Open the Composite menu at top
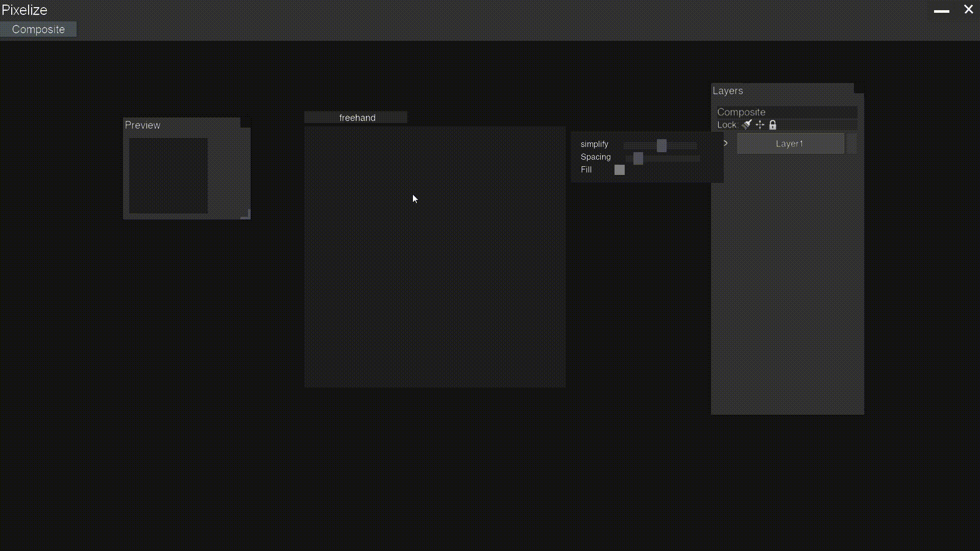The image size is (980, 551). [38, 29]
